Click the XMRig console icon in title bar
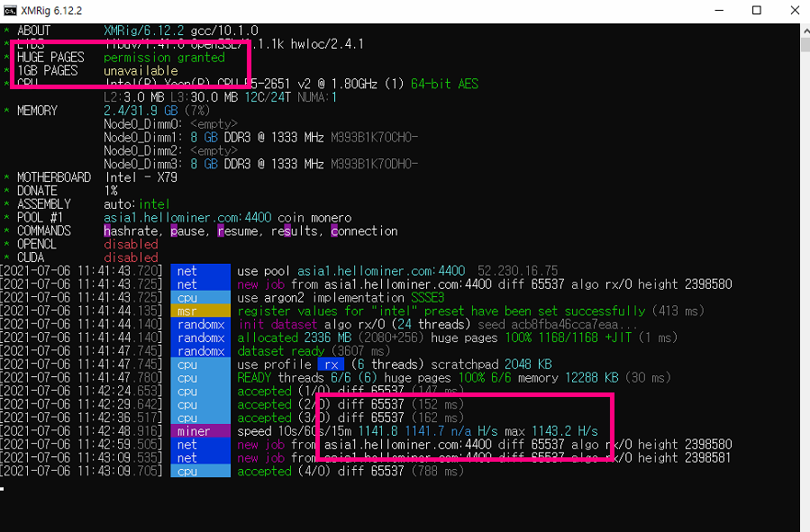 click(x=10, y=10)
